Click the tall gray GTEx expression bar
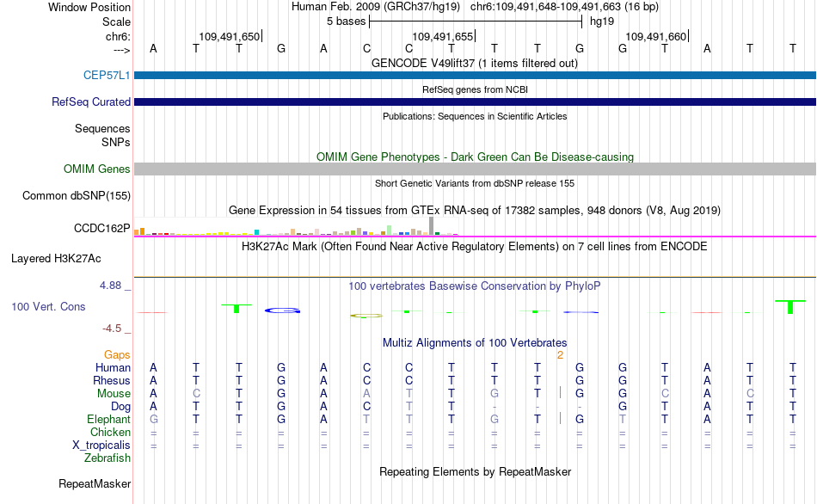Viewport: 817px width, 504px height. point(431,226)
